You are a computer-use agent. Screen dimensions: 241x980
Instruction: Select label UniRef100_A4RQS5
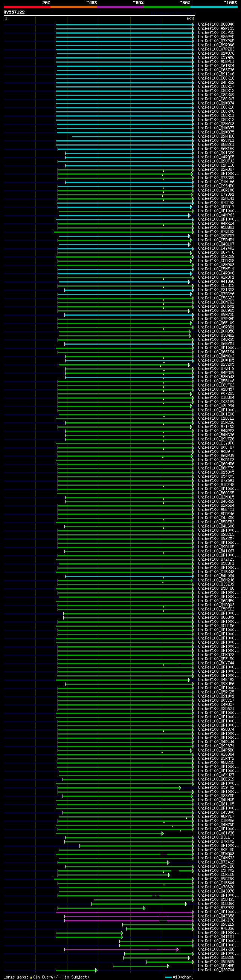tap(216, 157)
